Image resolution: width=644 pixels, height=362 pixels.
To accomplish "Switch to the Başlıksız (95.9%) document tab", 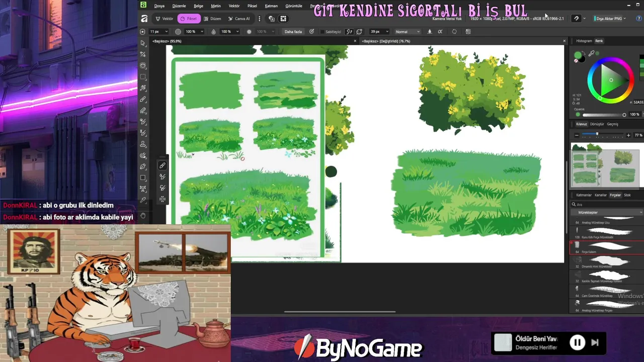I will click(168, 41).
